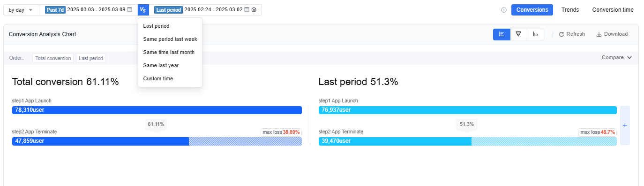This screenshot has height=186, width=644.
Task: Click the Refresh button
Action: pyautogui.click(x=572, y=34)
